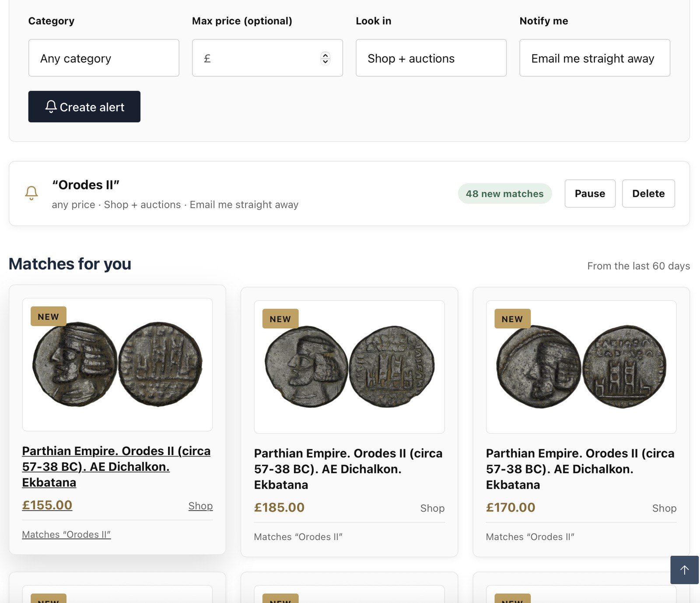Image resolution: width=700 pixels, height=603 pixels.
Task: Click the Max price input field
Action: coord(267,58)
